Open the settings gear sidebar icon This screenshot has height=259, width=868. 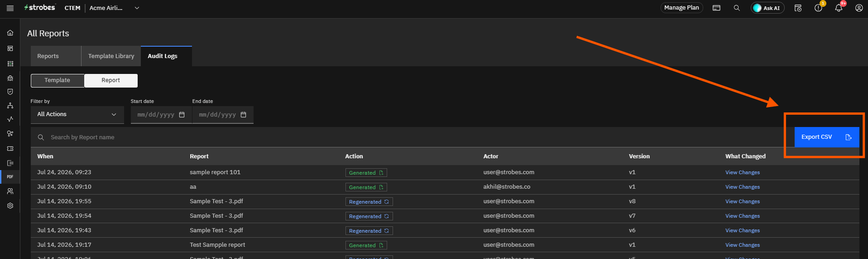pos(10,205)
